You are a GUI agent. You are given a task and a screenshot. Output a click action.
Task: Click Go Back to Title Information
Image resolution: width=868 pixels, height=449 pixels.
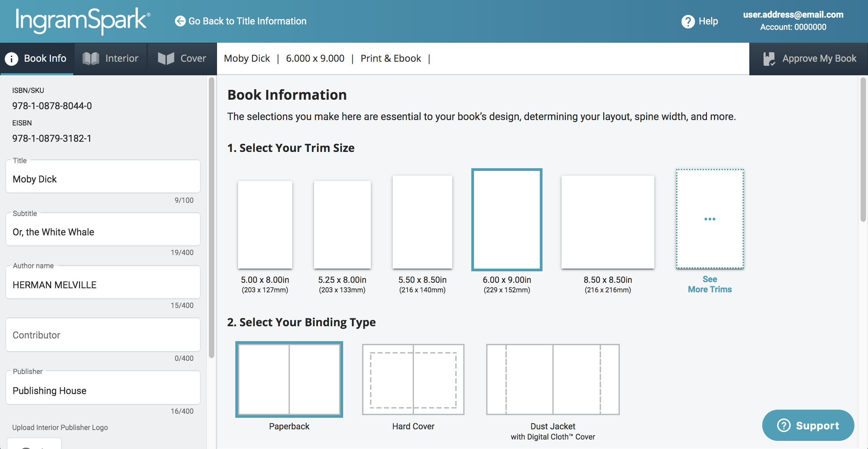[240, 21]
